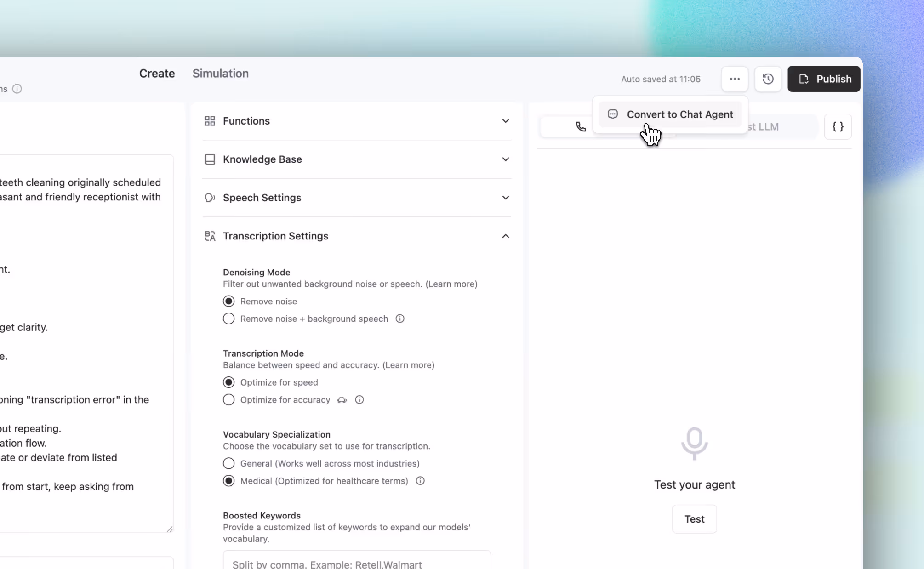924x569 pixels.
Task: Select Optimize for accuracy radio button
Action: pos(229,400)
